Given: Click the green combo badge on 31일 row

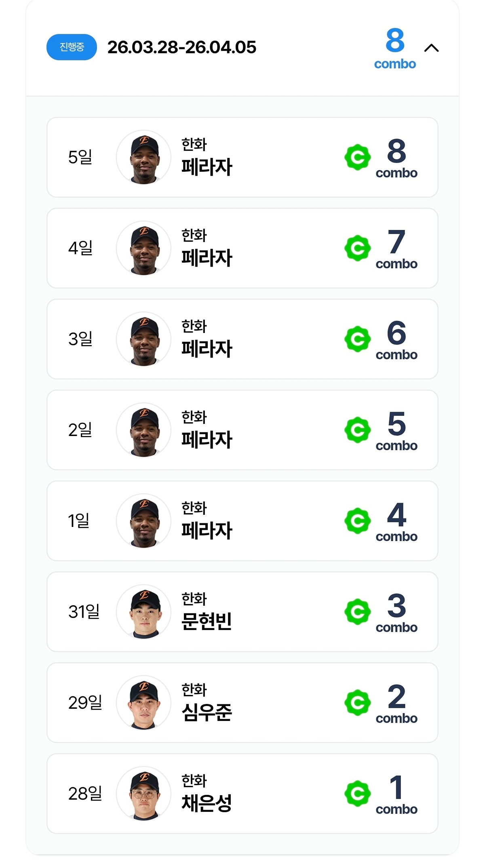Looking at the screenshot, I should pos(357,612).
